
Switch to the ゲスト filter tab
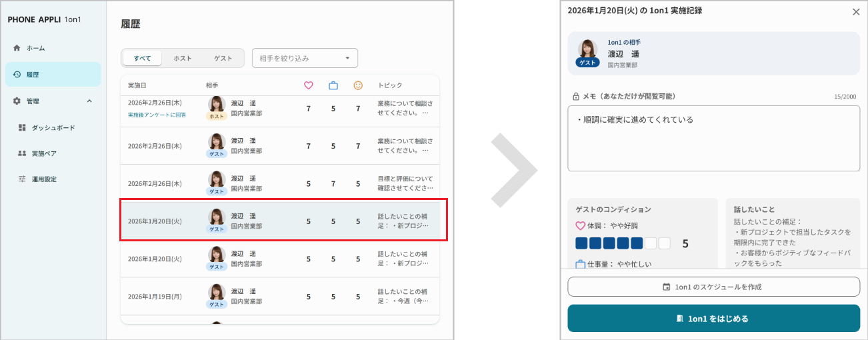coord(223,59)
